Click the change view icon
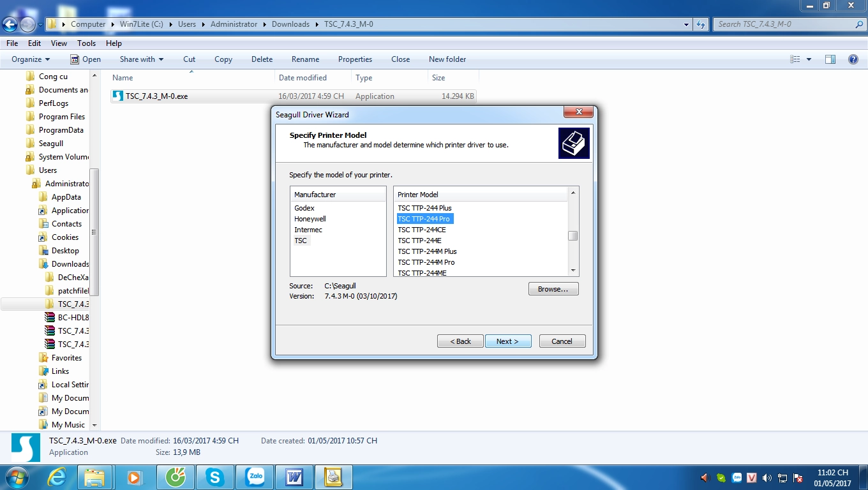868x490 pixels. (x=795, y=59)
